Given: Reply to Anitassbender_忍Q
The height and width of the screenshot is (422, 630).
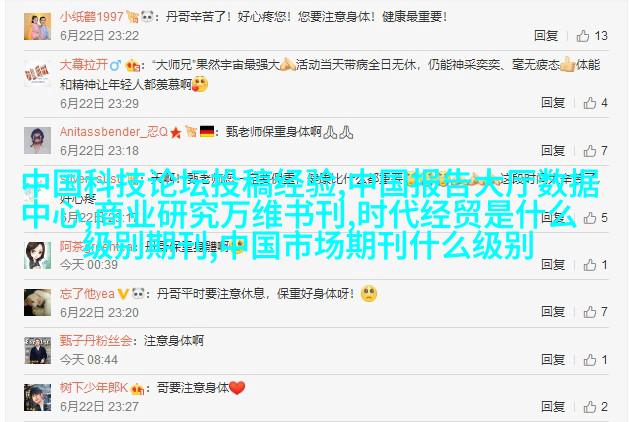Looking at the screenshot, I should coord(553,151).
